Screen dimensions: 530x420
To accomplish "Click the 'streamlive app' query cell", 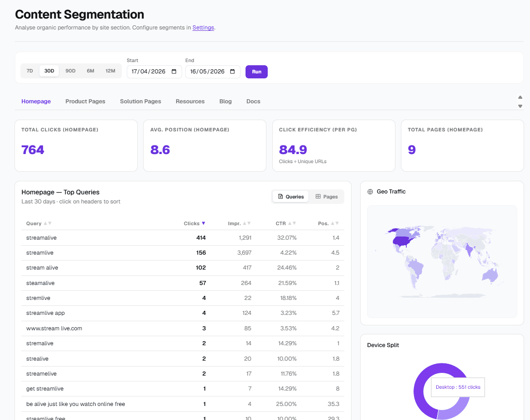I will tap(45, 313).
